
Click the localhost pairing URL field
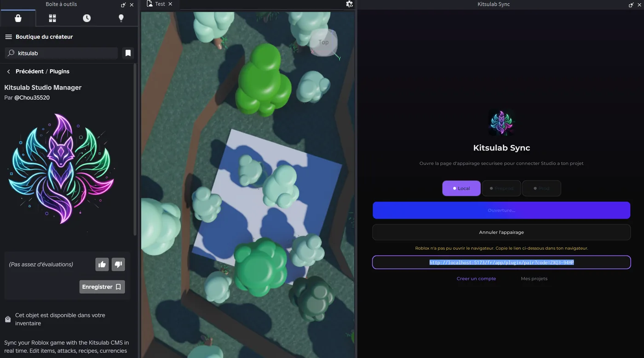(x=501, y=262)
